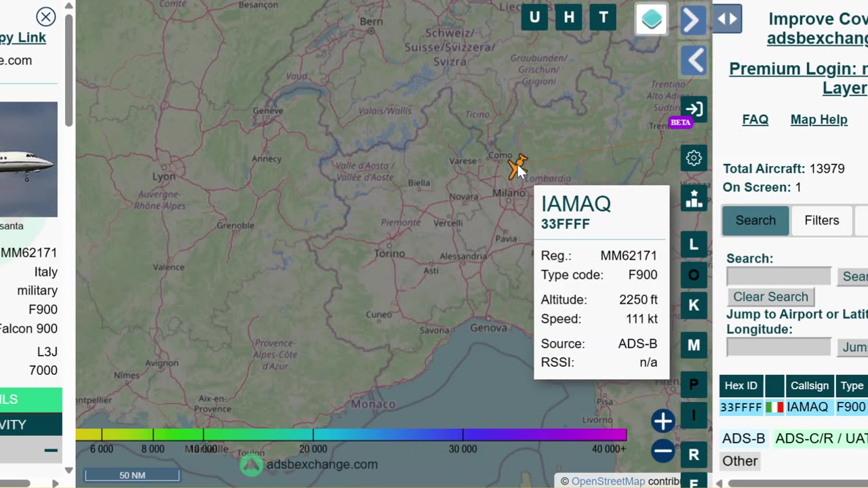Click the Copy Link link
The image size is (868, 488).
click(23, 38)
